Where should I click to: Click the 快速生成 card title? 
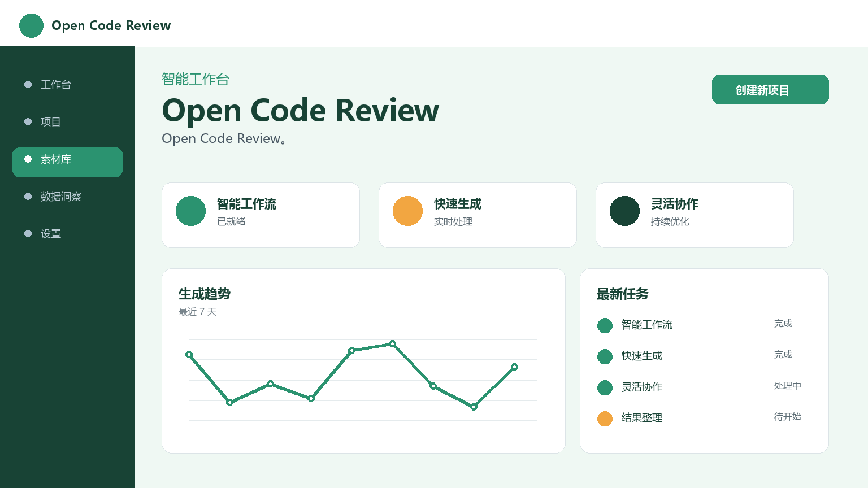pyautogui.click(x=458, y=204)
